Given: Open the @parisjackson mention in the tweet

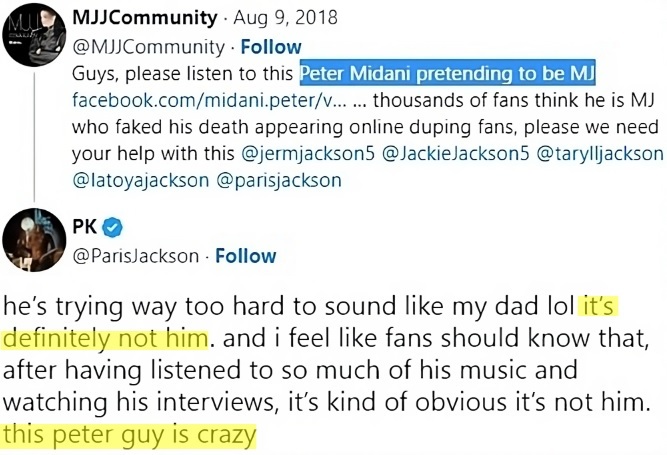Looking at the screenshot, I should pos(279,180).
